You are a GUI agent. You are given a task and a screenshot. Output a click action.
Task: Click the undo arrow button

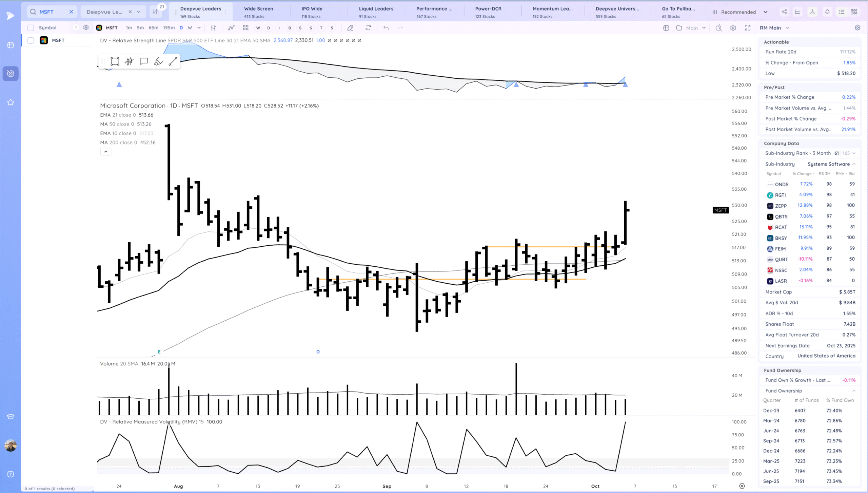tap(386, 28)
